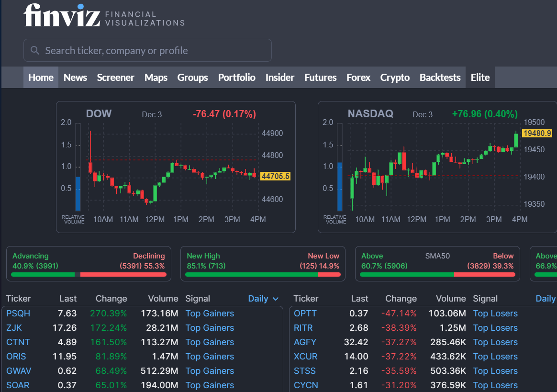
Task: Open ticker AGFY
Action: click(x=305, y=342)
